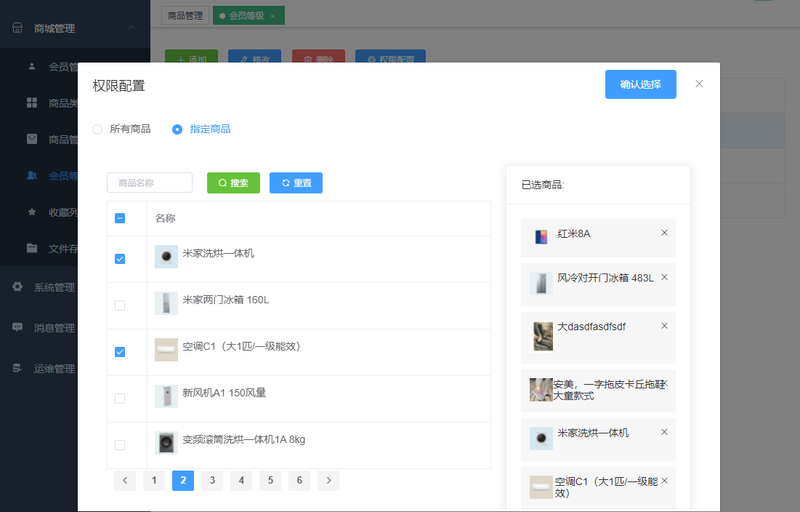Click the 大dasdfasdfsdf selected thumbnail
Screen dimensions: 800x512
[x=543, y=336]
